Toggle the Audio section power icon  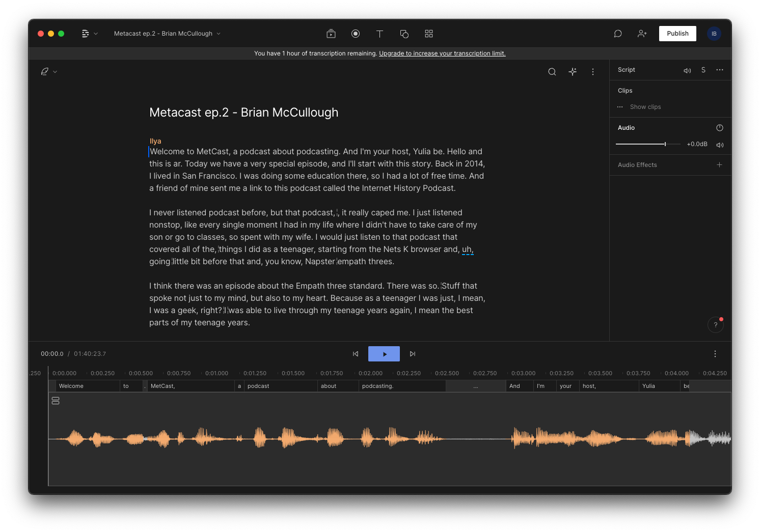720,128
